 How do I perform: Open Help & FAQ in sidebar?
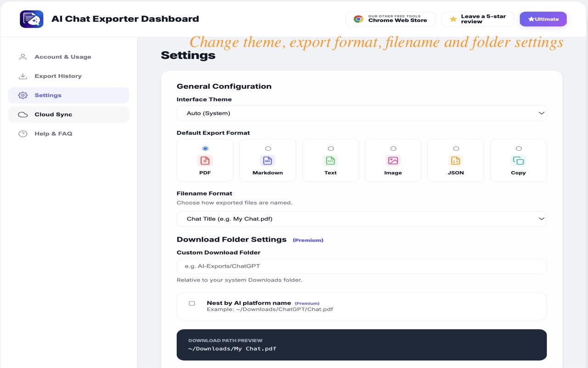[x=53, y=134]
